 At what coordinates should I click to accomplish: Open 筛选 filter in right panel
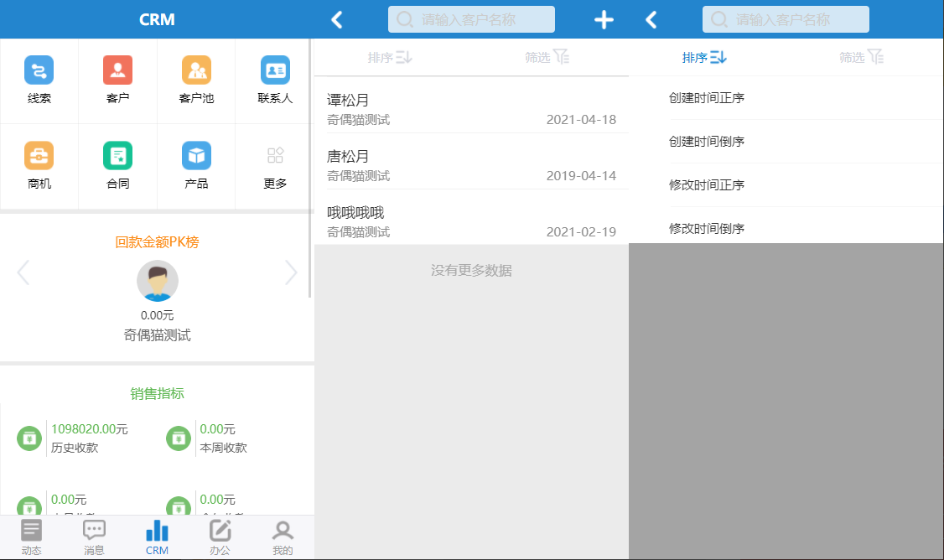(x=861, y=57)
